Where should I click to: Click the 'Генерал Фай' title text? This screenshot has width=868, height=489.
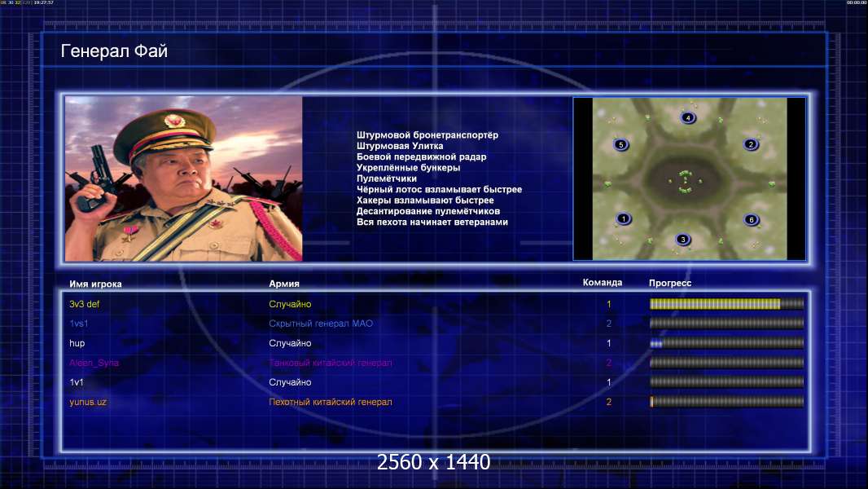114,51
